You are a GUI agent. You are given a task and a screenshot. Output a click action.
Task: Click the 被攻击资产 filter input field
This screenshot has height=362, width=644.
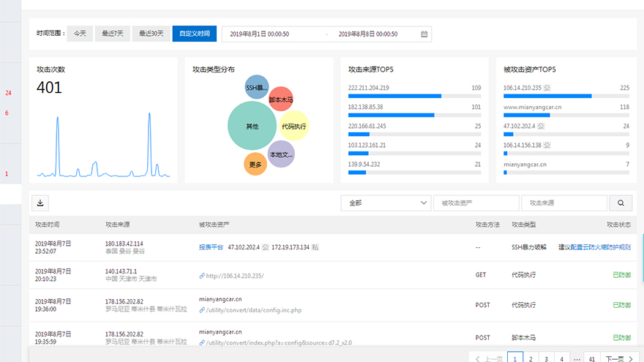click(476, 203)
